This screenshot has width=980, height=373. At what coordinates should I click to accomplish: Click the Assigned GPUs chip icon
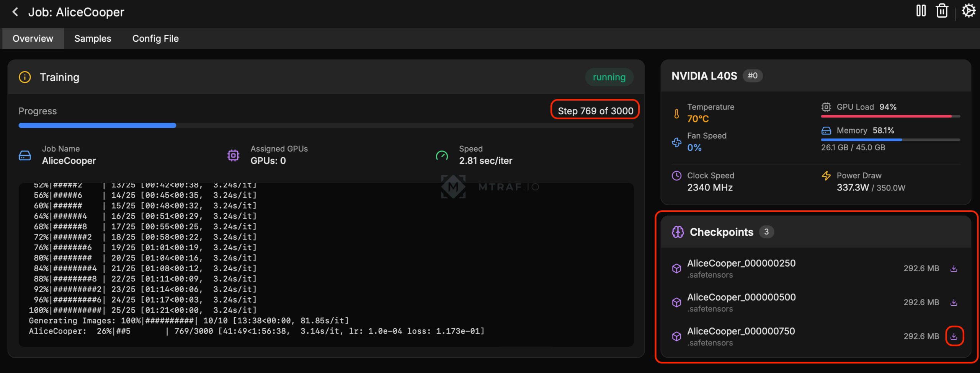click(x=233, y=155)
